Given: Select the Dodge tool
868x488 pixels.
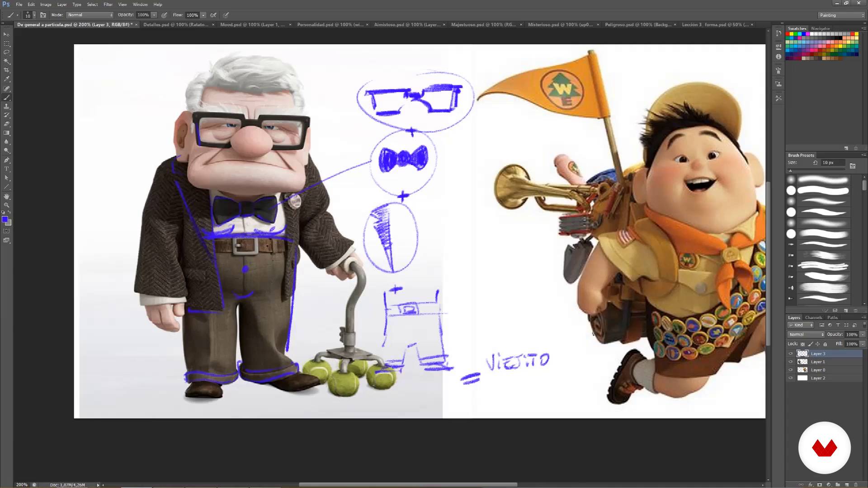Looking at the screenshot, I should (x=6, y=151).
